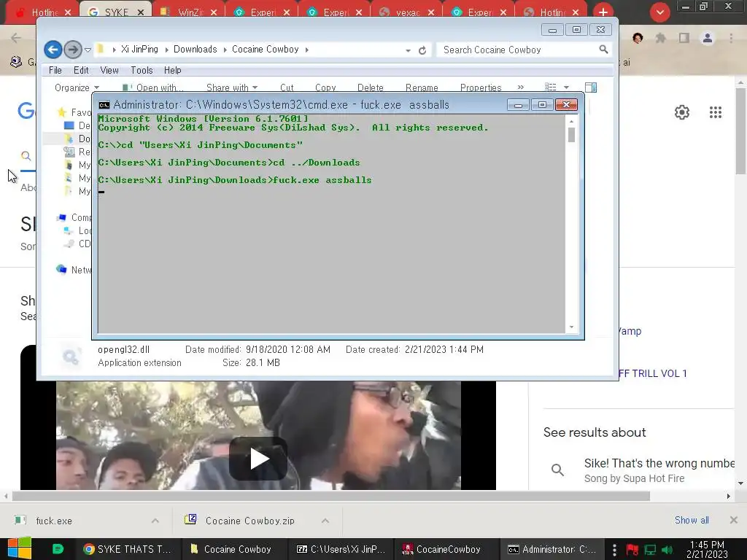Open Google apps grid icon

click(x=715, y=112)
